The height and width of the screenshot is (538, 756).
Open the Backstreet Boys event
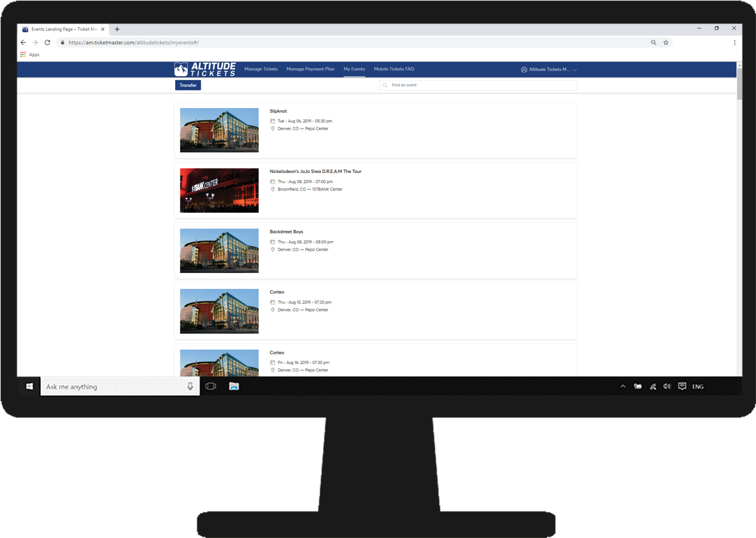pos(286,232)
